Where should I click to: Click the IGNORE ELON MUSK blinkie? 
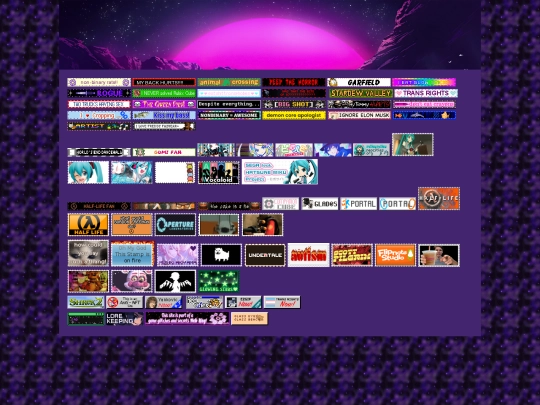click(359, 115)
